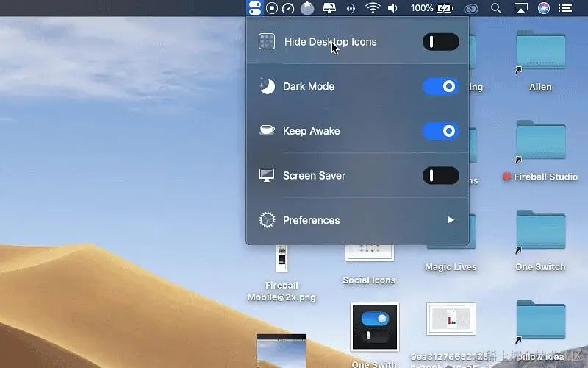The width and height of the screenshot is (588, 368).
Task: Click the Bluetooth menu bar icon
Action: 351,8
